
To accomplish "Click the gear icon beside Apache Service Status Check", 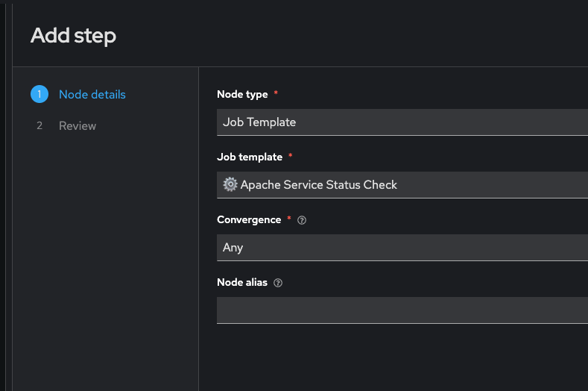I will [x=230, y=184].
